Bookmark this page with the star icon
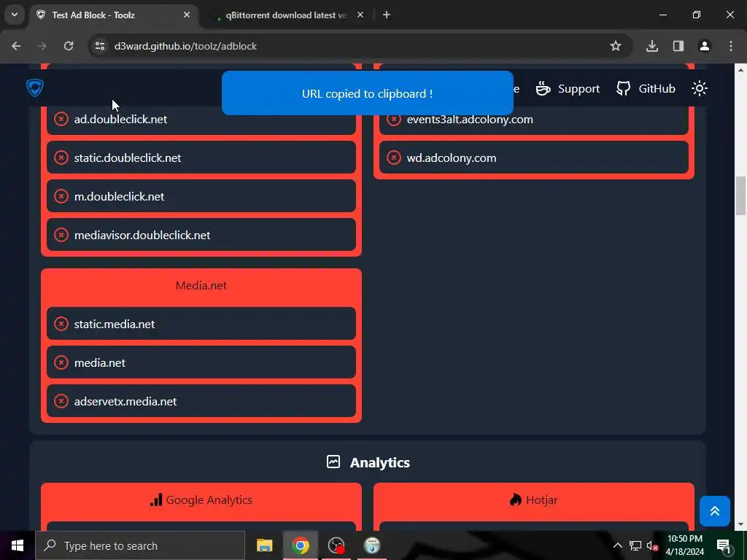The height and width of the screenshot is (560, 747). pos(616,46)
